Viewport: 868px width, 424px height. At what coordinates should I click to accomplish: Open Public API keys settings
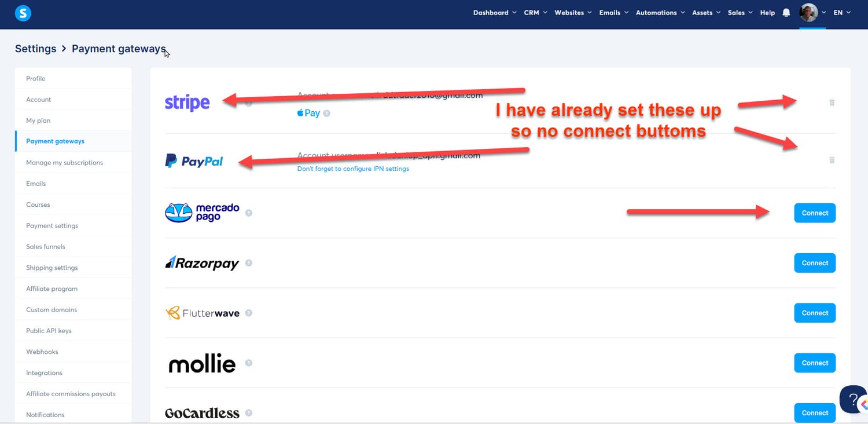coord(73,331)
